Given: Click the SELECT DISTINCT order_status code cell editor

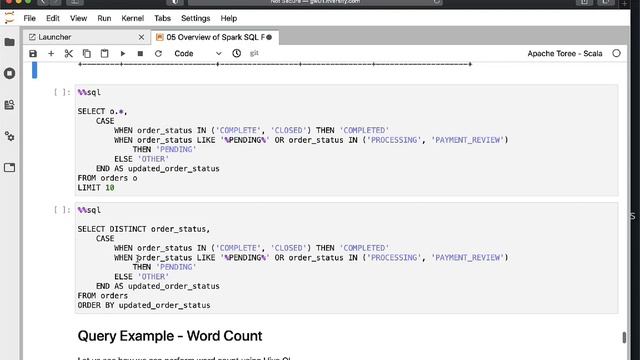Looking at the screenshot, I should [347, 258].
